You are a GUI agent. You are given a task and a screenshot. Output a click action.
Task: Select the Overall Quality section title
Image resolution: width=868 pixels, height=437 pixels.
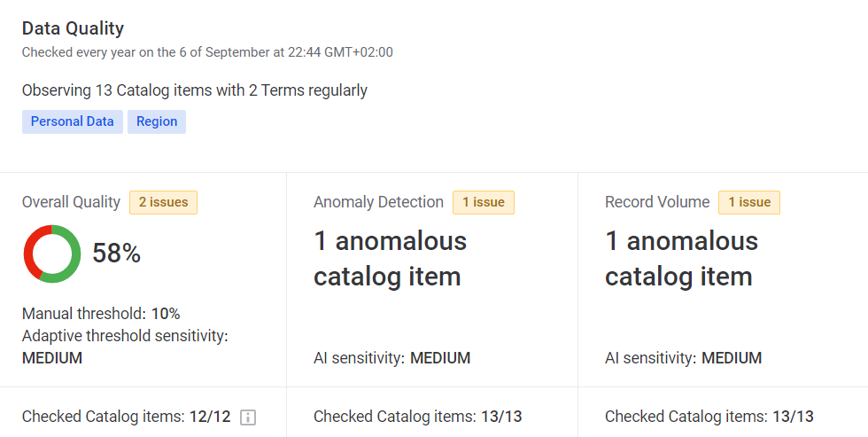coord(71,202)
